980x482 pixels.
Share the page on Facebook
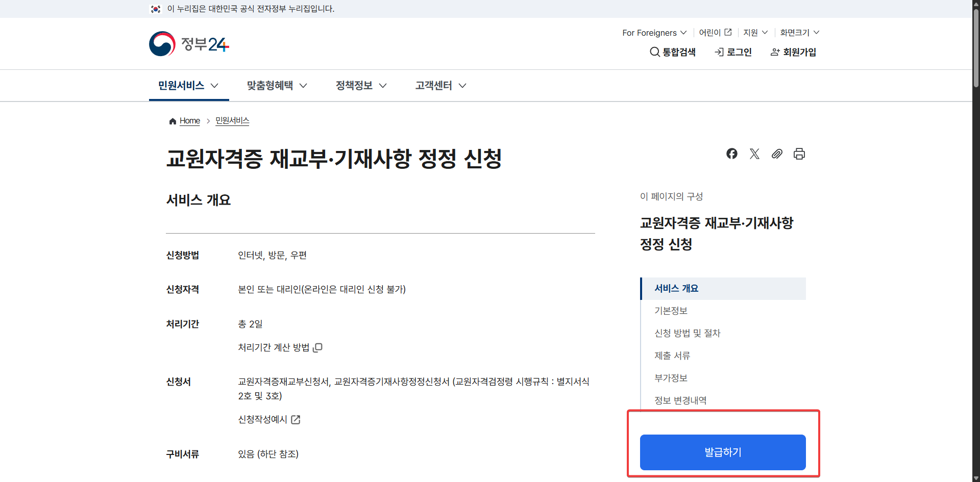click(732, 154)
